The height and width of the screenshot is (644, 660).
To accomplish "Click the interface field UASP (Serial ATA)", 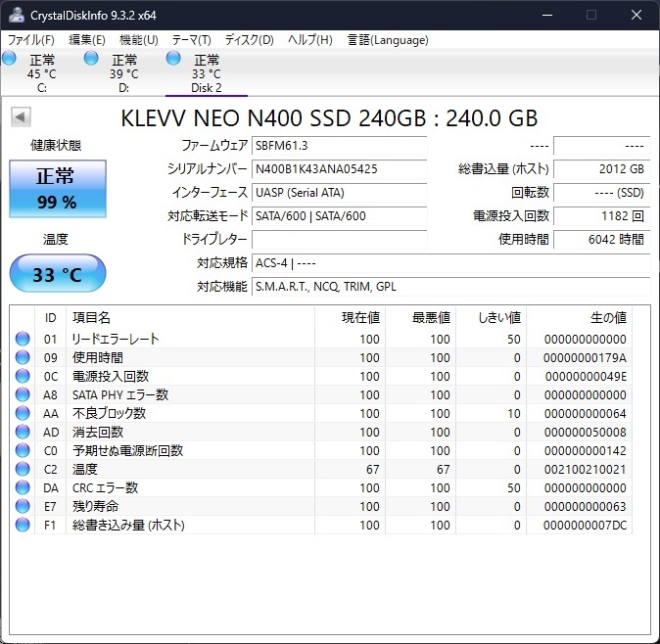I will point(339,193).
